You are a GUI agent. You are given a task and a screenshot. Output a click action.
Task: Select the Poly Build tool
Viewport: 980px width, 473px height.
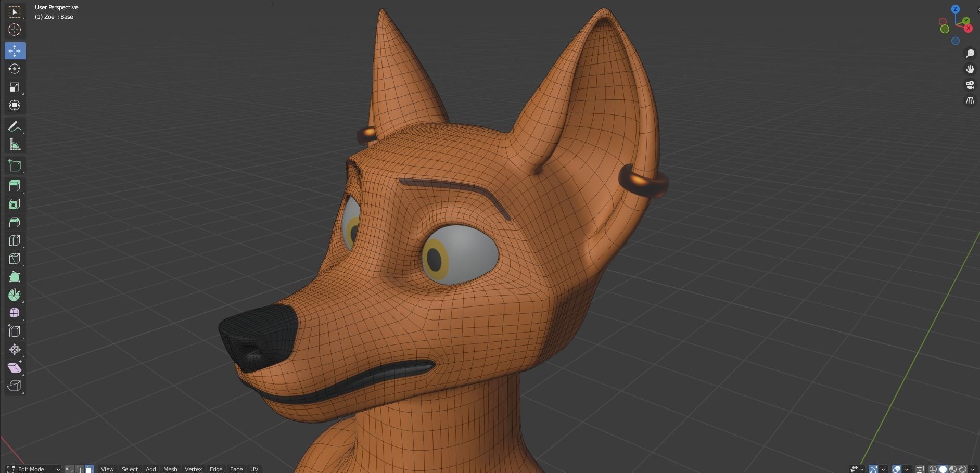(x=15, y=277)
